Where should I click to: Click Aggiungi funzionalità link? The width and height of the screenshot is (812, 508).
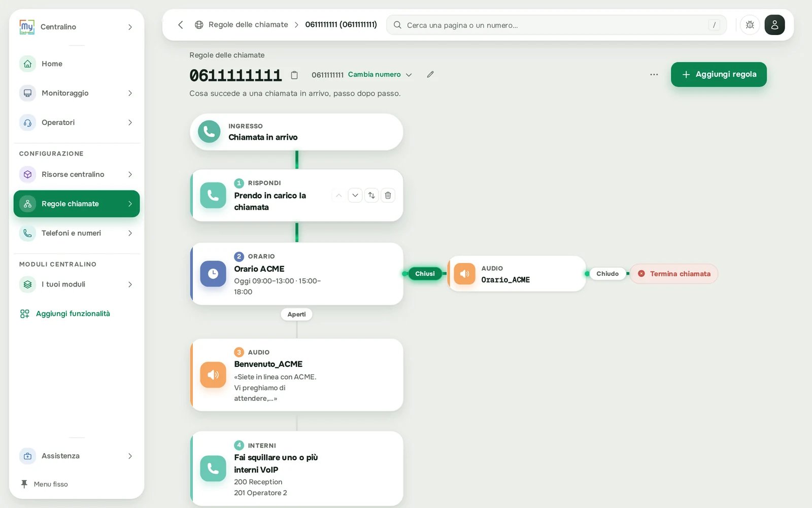click(73, 313)
